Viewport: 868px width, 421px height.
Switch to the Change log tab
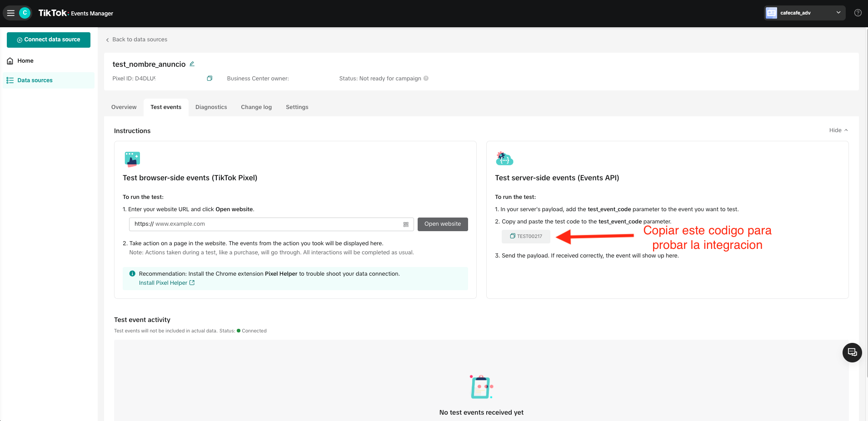click(x=256, y=107)
